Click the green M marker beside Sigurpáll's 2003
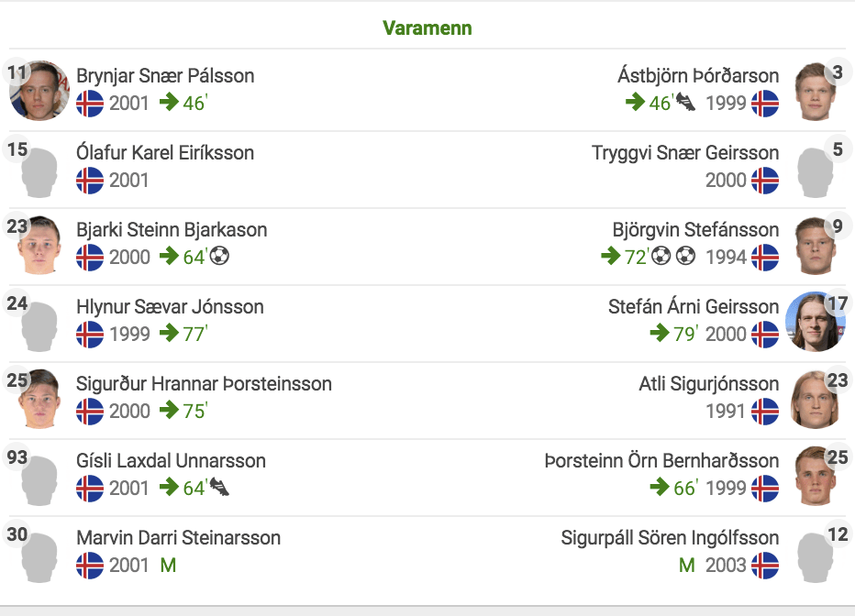The image size is (855, 616). click(686, 566)
